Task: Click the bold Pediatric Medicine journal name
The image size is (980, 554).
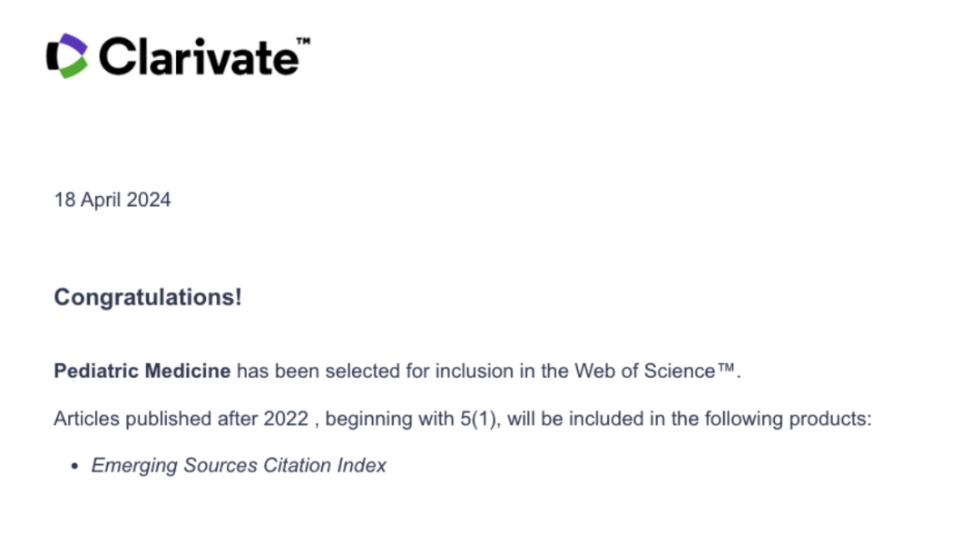Action: click(142, 371)
